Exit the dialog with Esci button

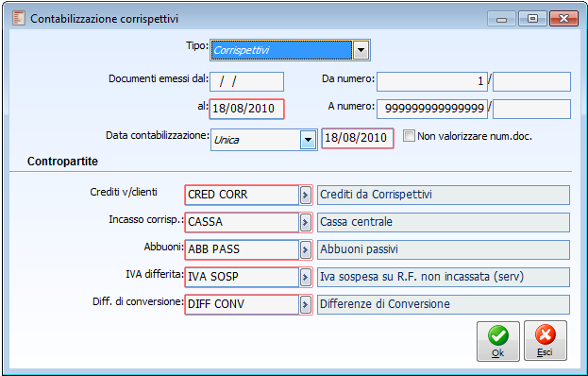(546, 341)
